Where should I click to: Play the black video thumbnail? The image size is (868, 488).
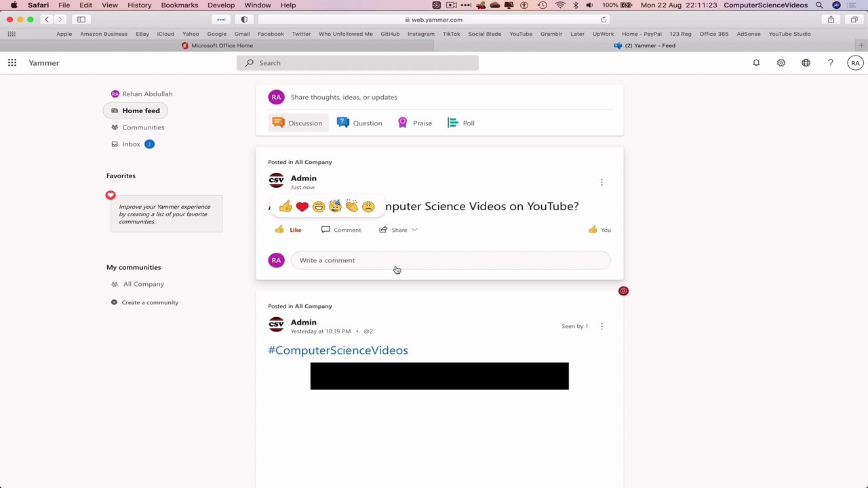(x=439, y=376)
